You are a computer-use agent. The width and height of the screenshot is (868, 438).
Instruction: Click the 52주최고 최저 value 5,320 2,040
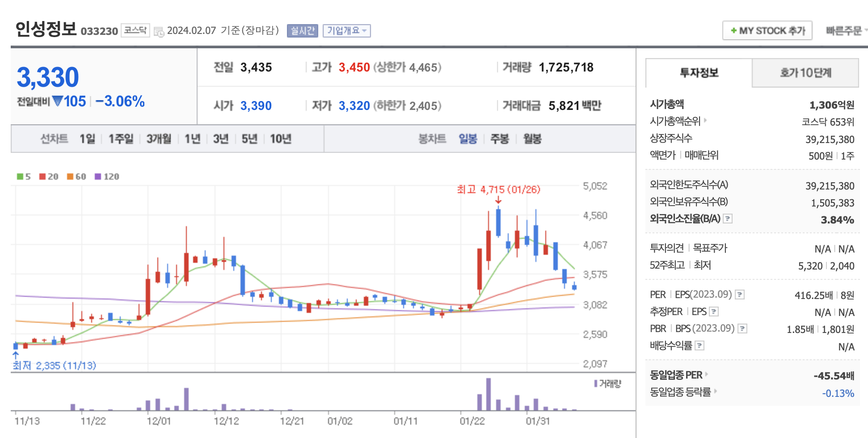[x=826, y=266]
